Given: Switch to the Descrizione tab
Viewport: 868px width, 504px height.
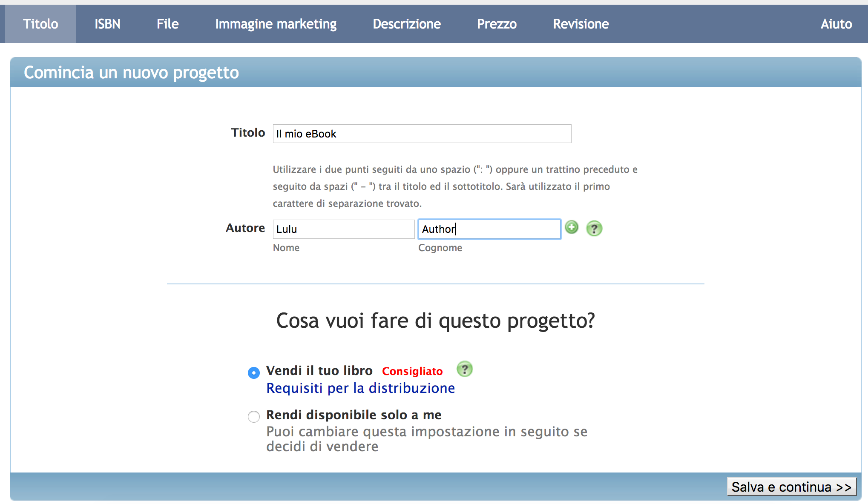Looking at the screenshot, I should pyautogui.click(x=407, y=24).
